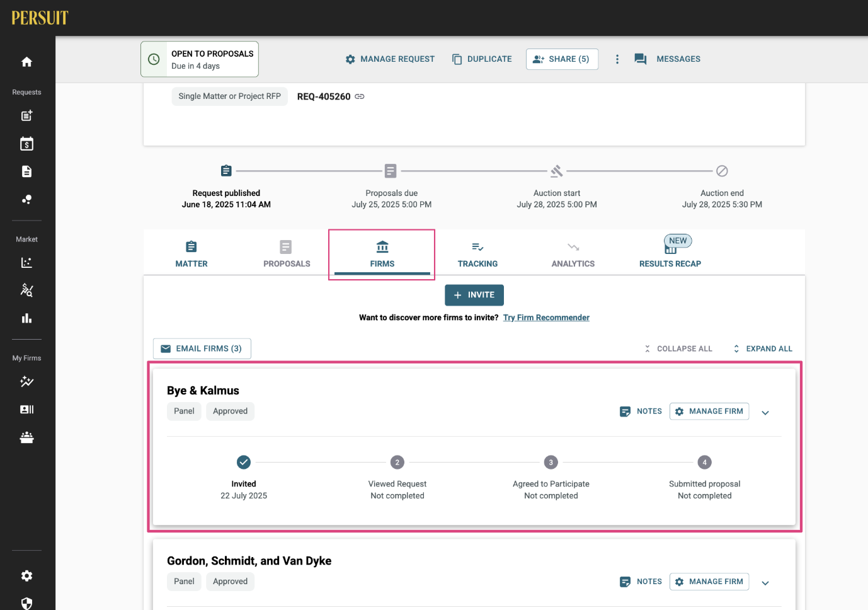Click the bubbles icon under Requests
Screen dimensions: 868x610
26,199
